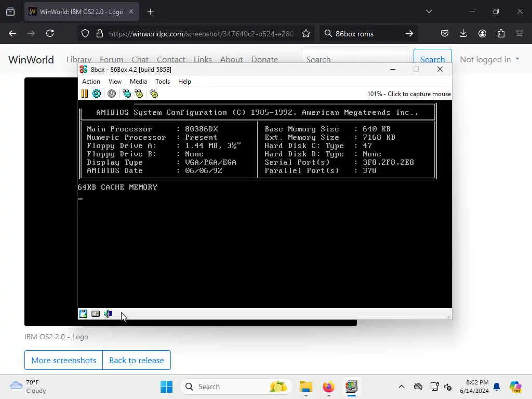Click the More screenshots button
The height and width of the screenshot is (399, 532).
coord(64,361)
